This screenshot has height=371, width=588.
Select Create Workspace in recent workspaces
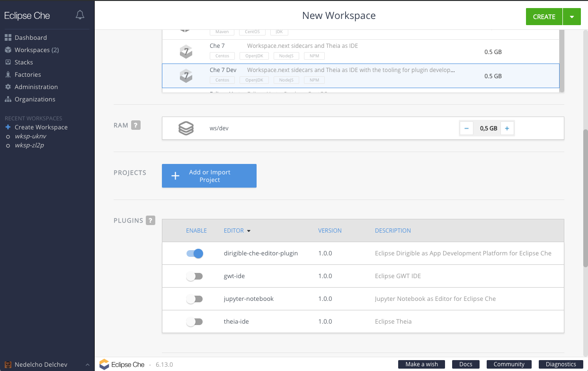pyautogui.click(x=41, y=127)
